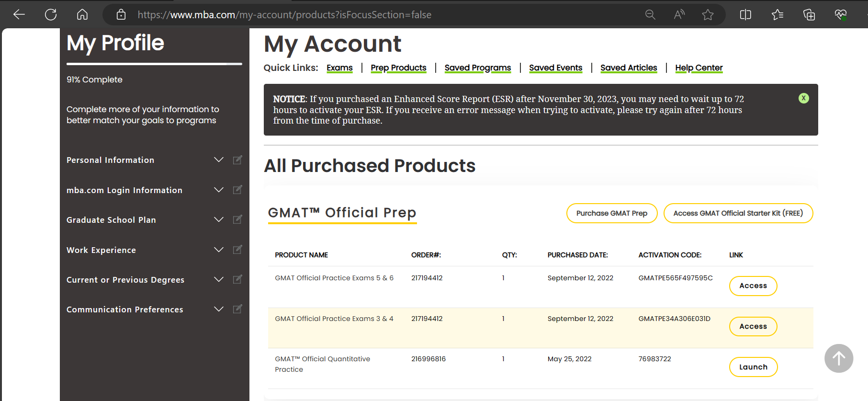Click GMAT Official Quantitative Practice product name
The height and width of the screenshot is (401, 868).
click(322, 364)
